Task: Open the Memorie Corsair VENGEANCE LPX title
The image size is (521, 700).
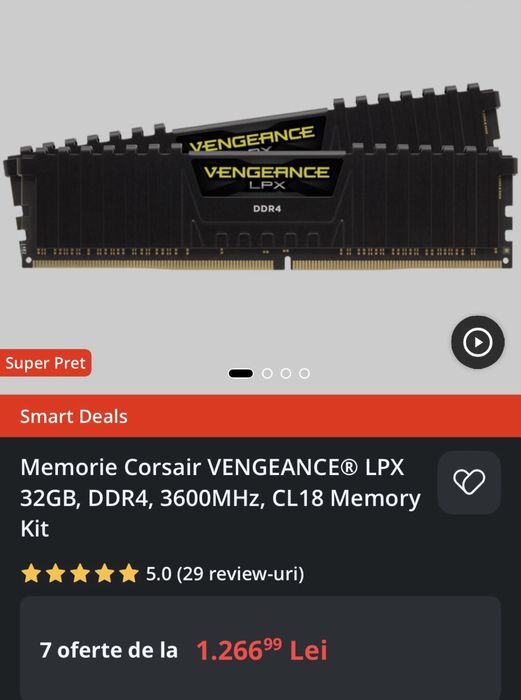Action: 221,498
